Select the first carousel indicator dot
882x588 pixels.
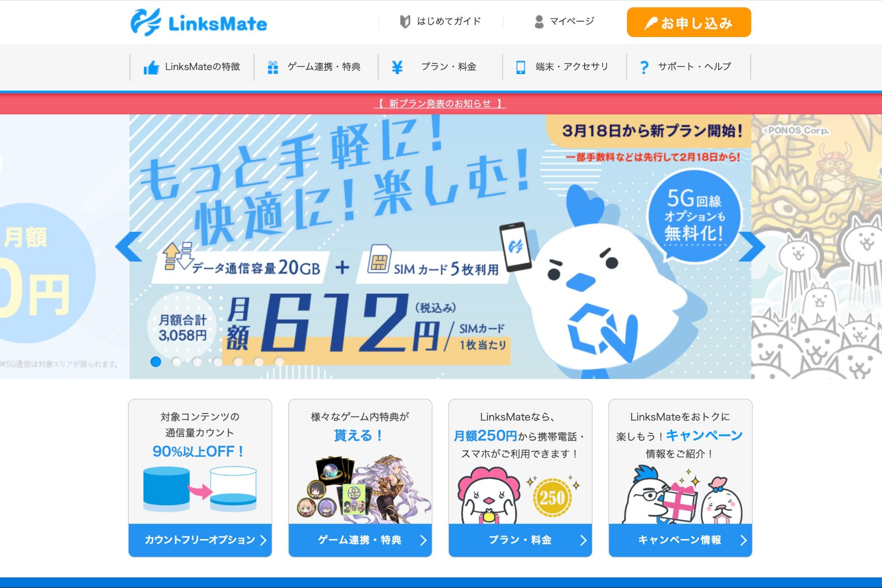156,362
